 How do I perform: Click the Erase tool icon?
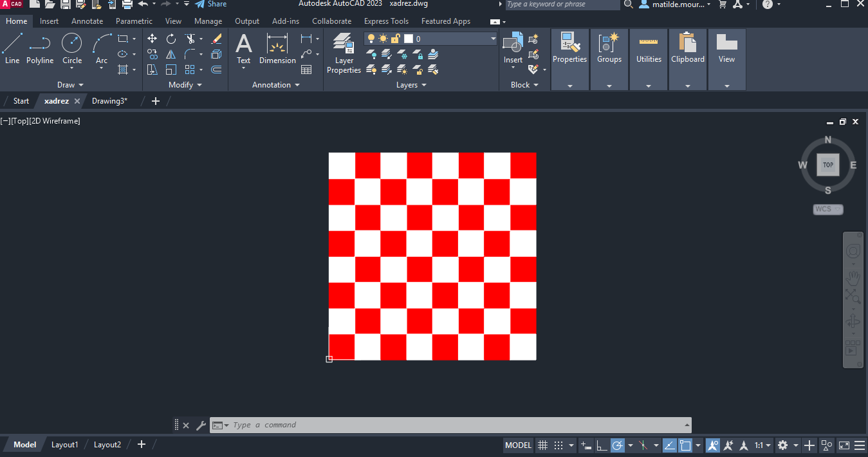coord(216,39)
